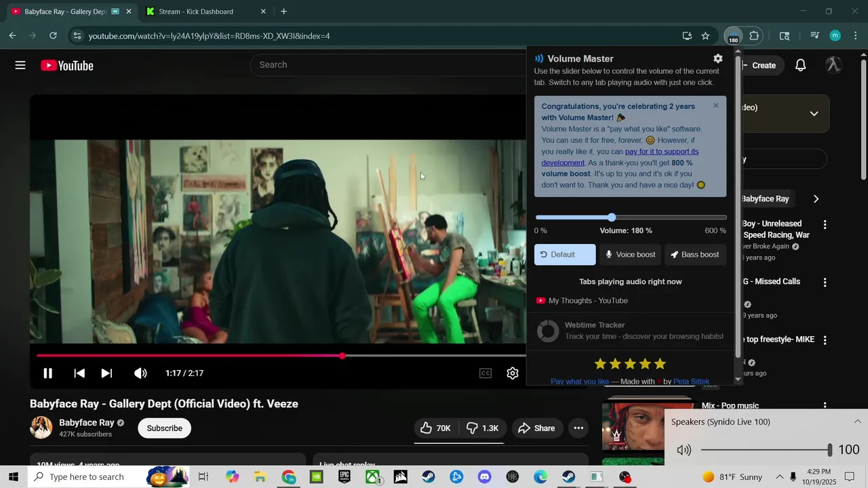868x488 pixels.
Task: Click the Volume Master slider track
Action: pyautogui.click(x=631, y=218)
